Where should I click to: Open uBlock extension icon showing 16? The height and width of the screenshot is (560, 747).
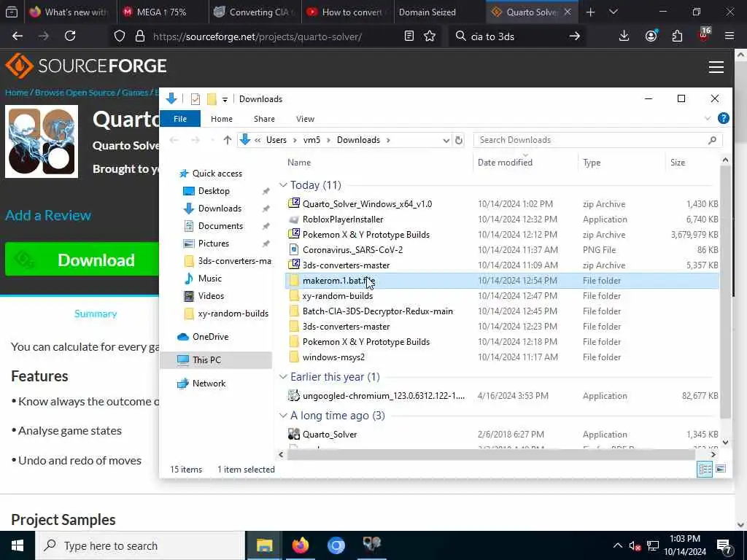click(704, 35)
